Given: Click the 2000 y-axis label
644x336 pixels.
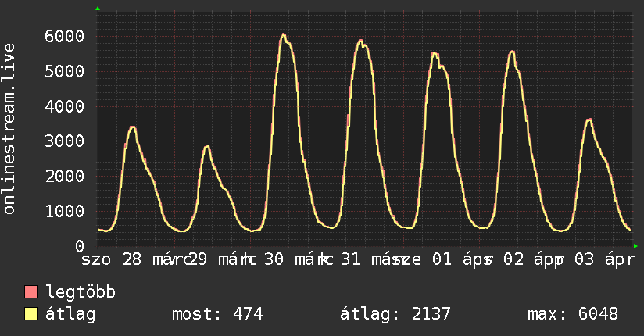Looking at the screenshot, I should 65,177.
